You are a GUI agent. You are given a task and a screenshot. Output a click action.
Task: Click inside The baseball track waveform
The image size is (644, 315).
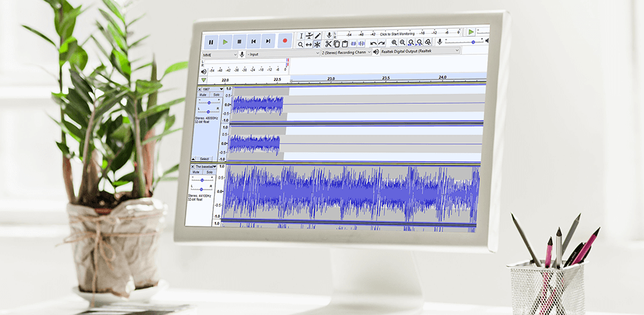[351, 193]
